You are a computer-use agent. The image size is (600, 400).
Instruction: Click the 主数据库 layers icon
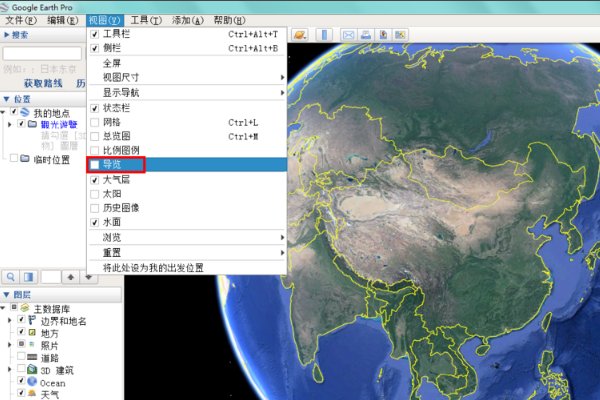(25, 308)
